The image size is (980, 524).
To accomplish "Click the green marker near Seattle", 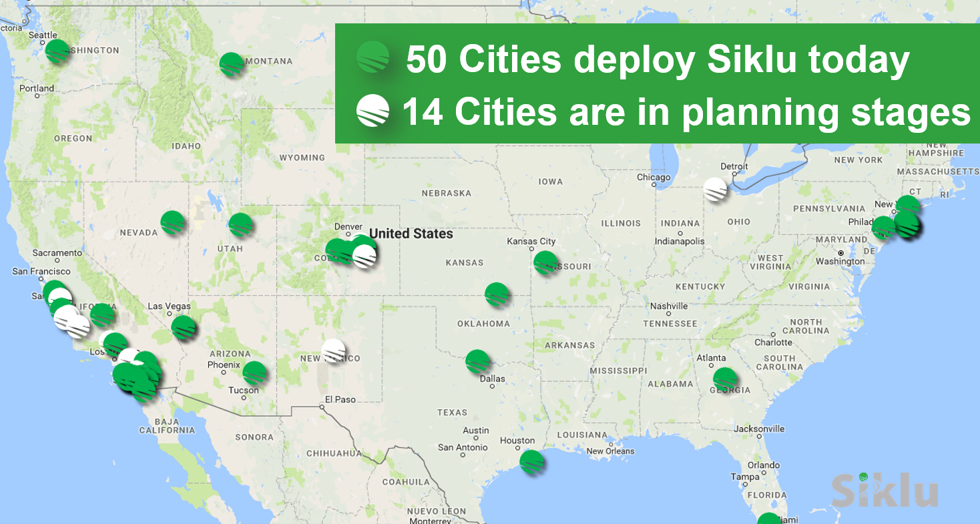I will point(57,51).
